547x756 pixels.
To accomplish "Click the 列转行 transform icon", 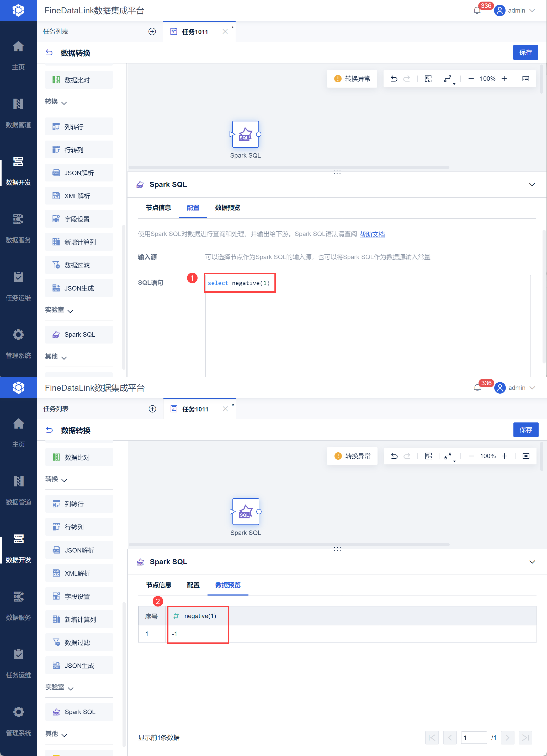I will 56,126.
